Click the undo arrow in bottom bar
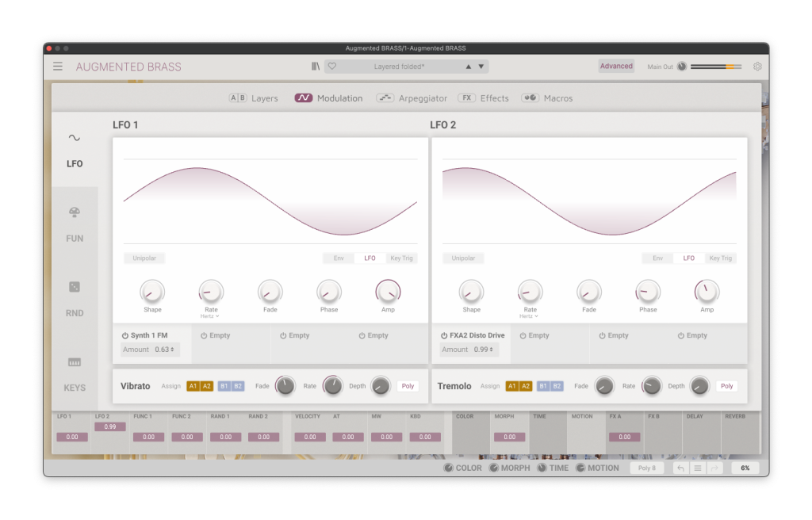 point(680,468)
